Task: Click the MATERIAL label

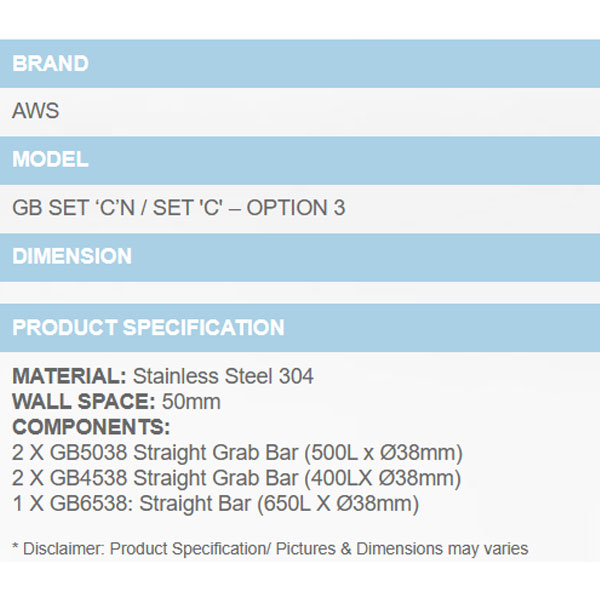Action: pyautogui.click(x=69, y=377)
